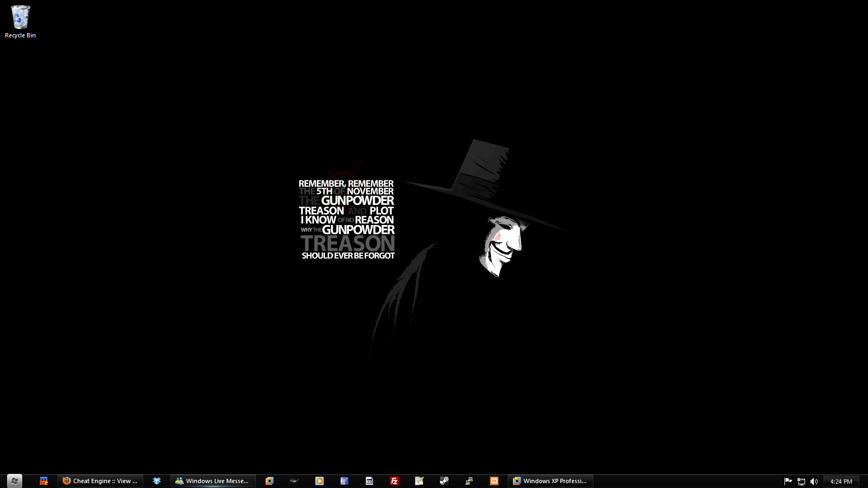Open PuTTY from the taskbar
Image resolution: width=868 pixels, height=488 pixels.
click(469, 481)
